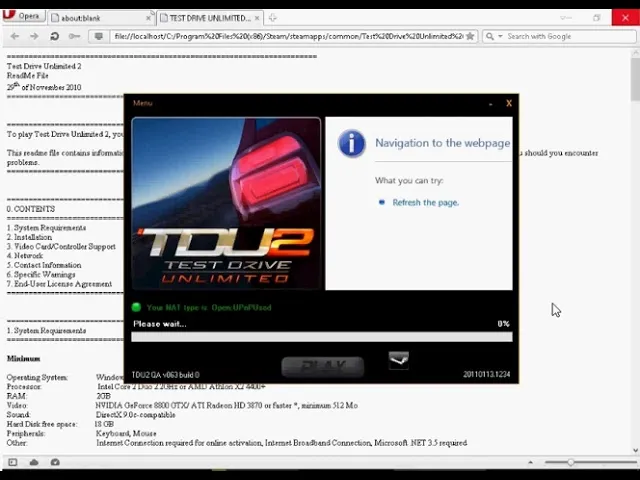Click the page security badge icon
Image resolution: width=640 pixels, height=480 pixels.
pos(98,36)
